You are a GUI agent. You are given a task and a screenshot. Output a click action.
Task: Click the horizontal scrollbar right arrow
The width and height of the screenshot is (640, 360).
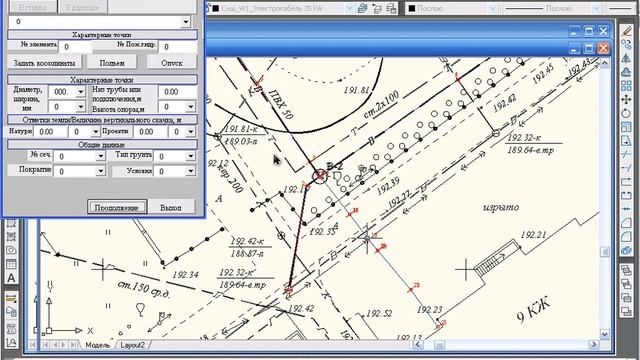594,345
